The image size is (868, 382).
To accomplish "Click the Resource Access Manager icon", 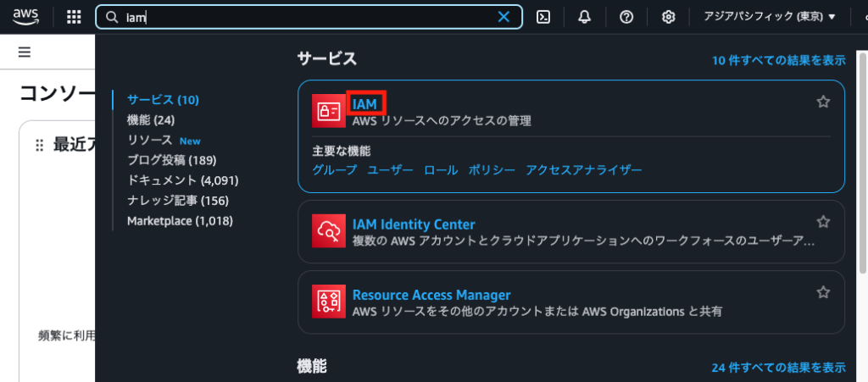I will point(329,302).
